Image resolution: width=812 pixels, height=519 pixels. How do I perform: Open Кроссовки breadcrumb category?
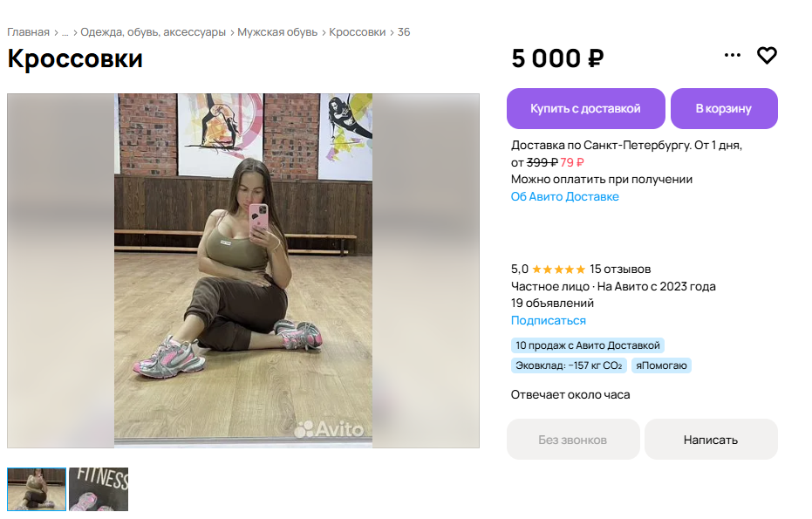(357, 32)
